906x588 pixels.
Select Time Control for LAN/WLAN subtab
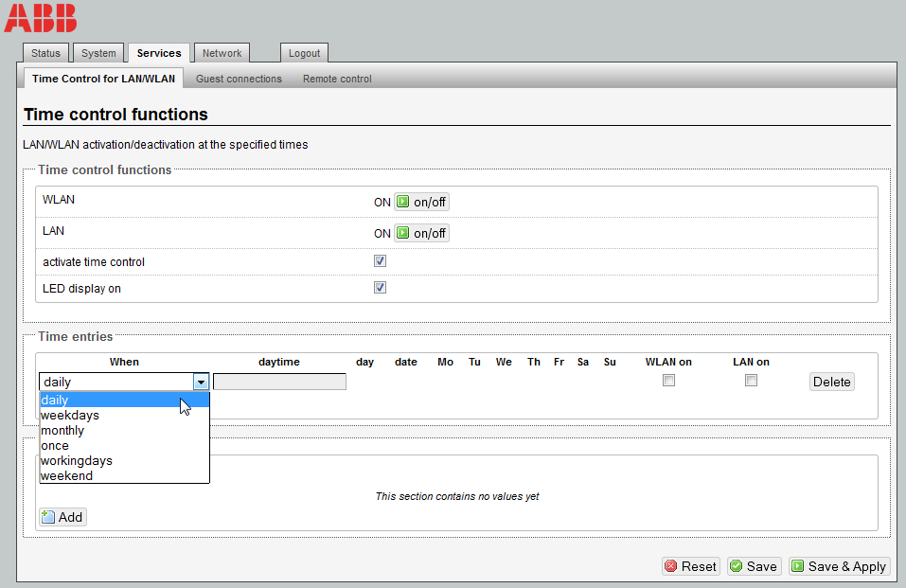click(x=103, y=79)
